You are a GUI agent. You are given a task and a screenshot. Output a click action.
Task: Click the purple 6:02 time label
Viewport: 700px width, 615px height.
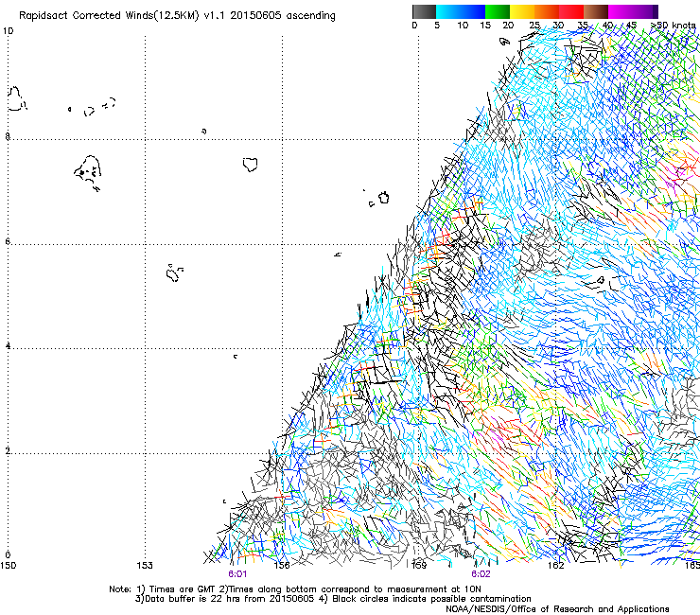click(x=481, y=574)
